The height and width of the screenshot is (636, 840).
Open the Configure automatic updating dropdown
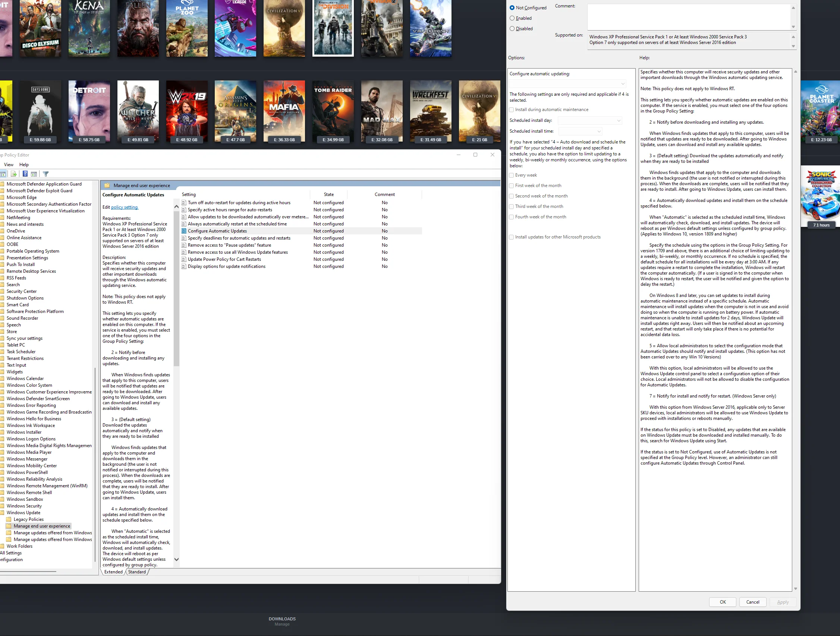point(568,84)
